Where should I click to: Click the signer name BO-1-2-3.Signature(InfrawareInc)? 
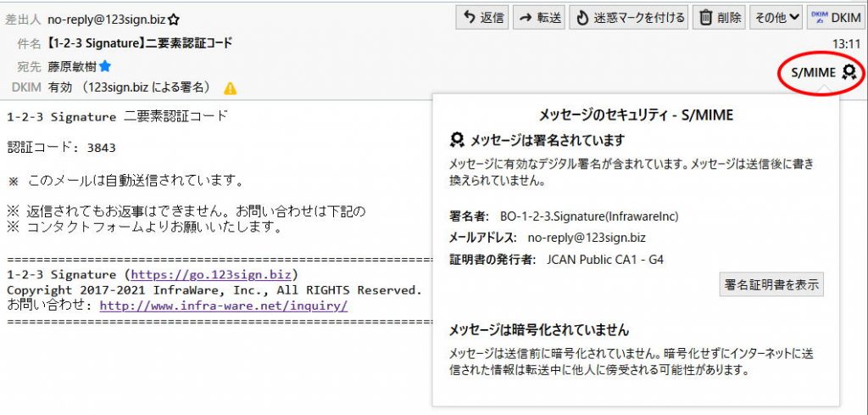point(589,216)
